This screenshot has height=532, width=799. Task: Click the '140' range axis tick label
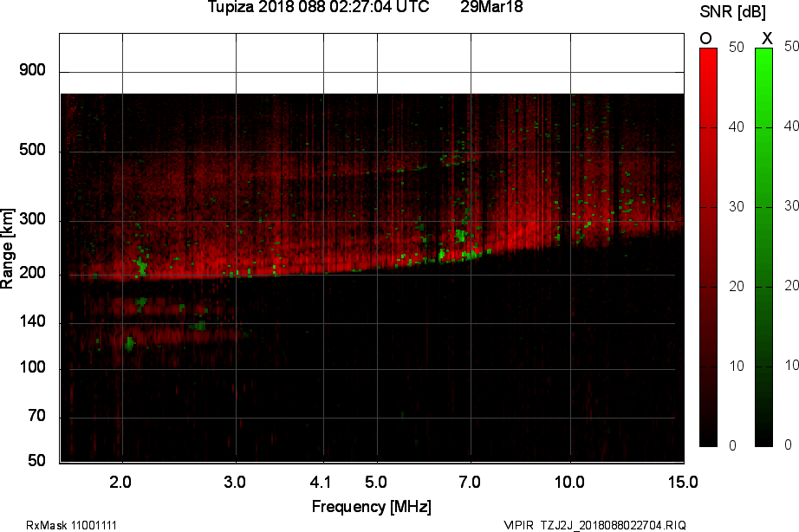[32, 321]
